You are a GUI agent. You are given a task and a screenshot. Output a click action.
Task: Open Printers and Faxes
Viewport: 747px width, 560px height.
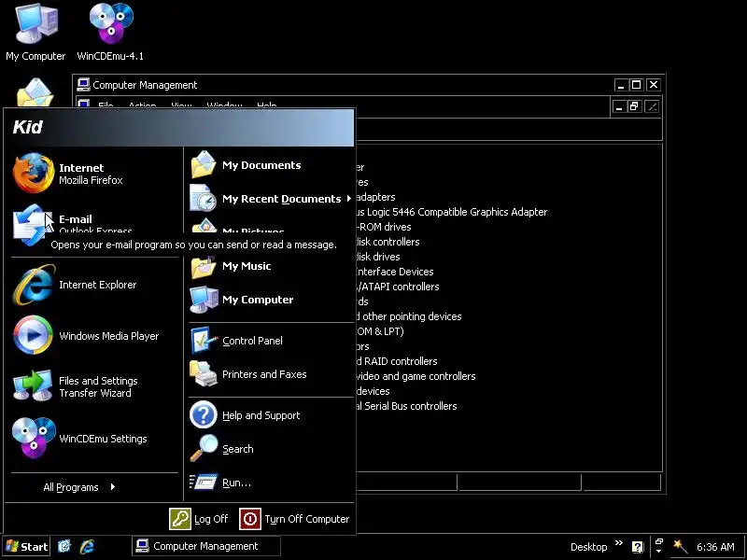(x=270, y=374)
